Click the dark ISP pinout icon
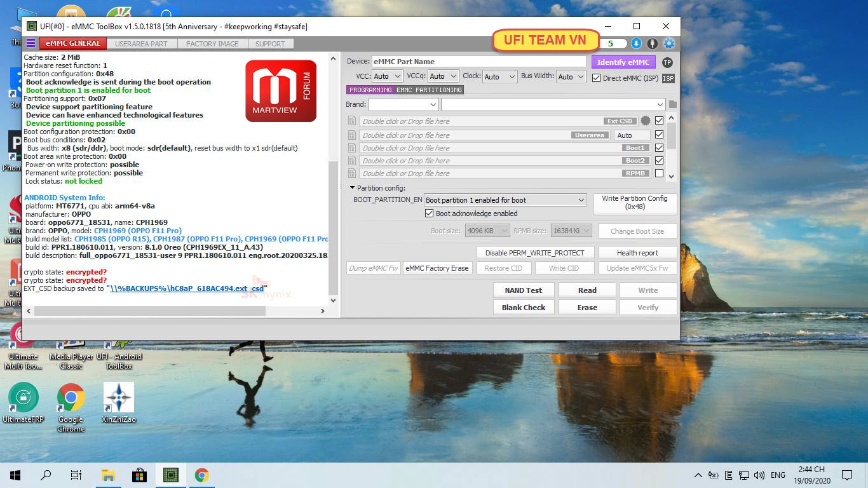This screenshot has height=488, width=868. (668, 78)
